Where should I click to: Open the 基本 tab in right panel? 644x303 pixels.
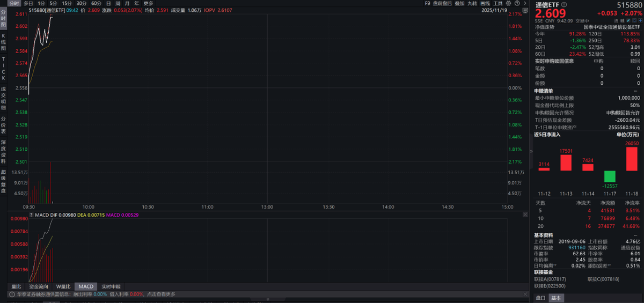tap(556, 298)
